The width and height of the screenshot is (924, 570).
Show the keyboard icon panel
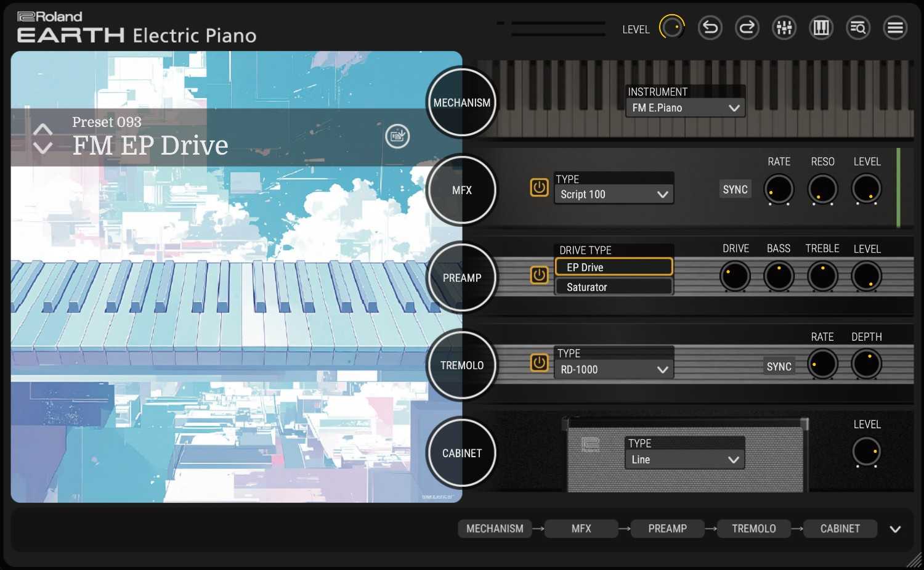tap(821, 28)
